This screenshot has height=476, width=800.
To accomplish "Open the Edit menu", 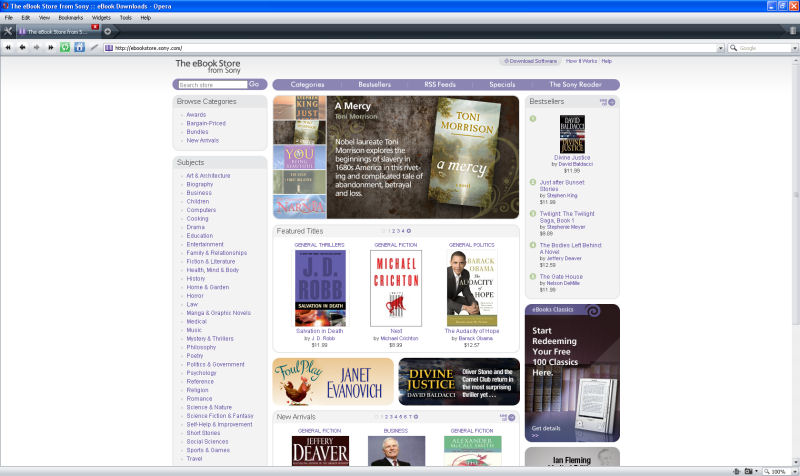I will point(26,17).
